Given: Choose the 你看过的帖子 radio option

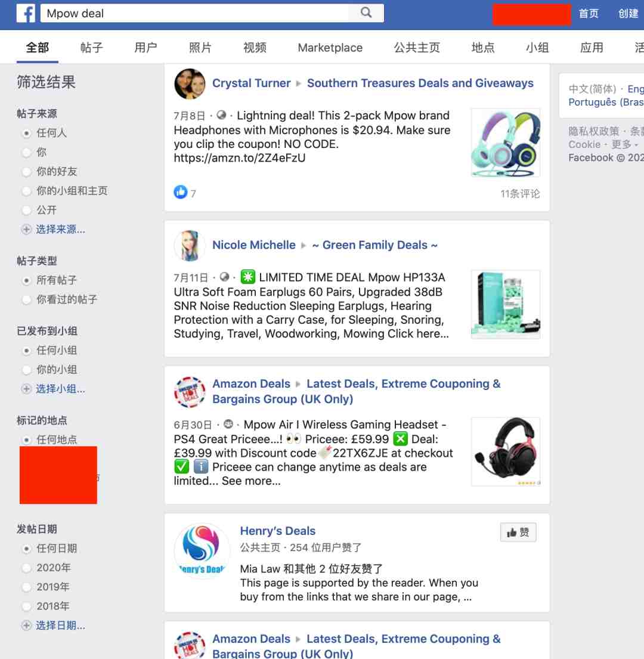Looking at the screenshot, I should (26, 299).
